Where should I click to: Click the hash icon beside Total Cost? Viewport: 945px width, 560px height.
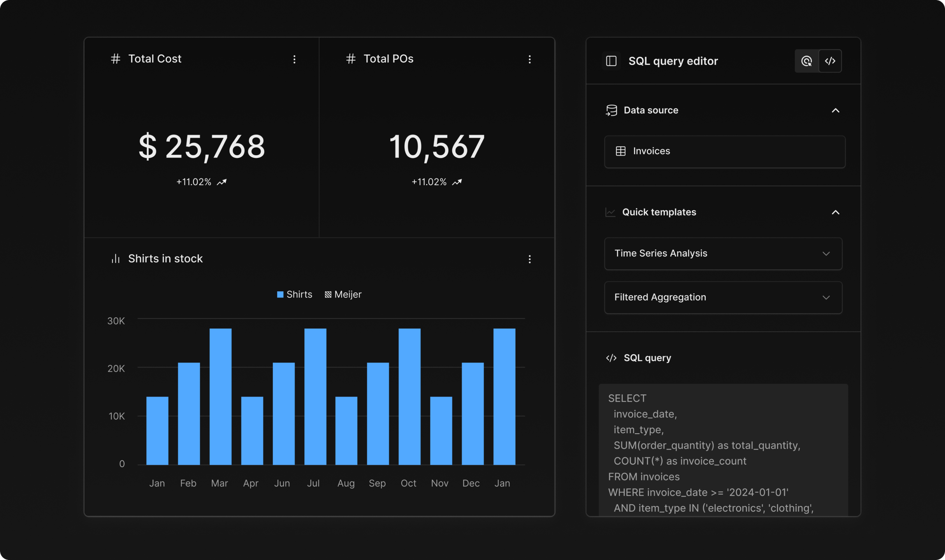[x=116, y=59]
